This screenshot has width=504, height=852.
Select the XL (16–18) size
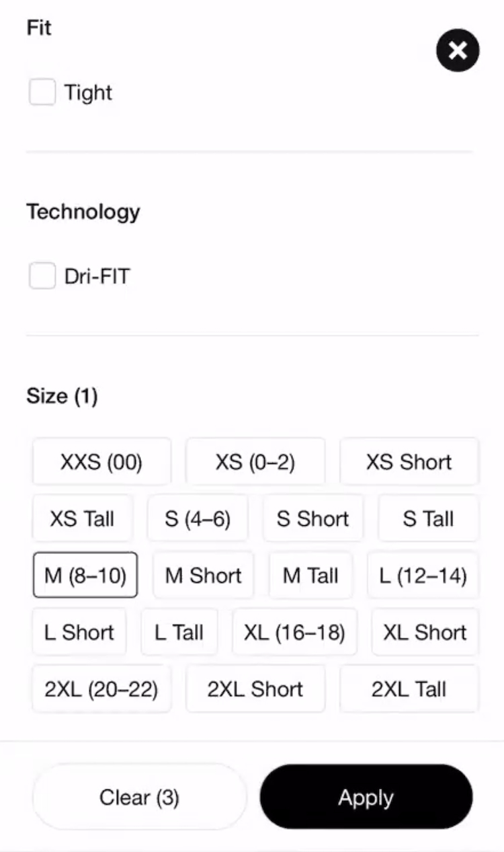(294, 632)
